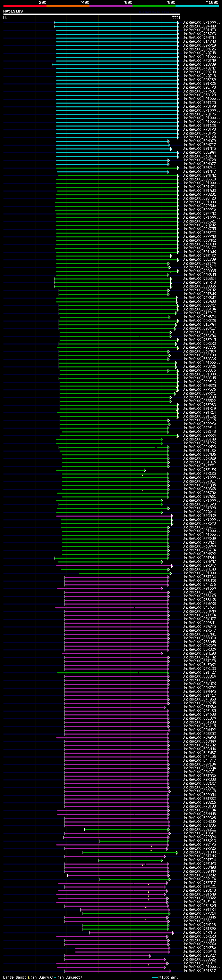This screenshot has height=980, width=222.
Task: Select label UniRef100_A7R6Y3
Action: pos(199,524)
